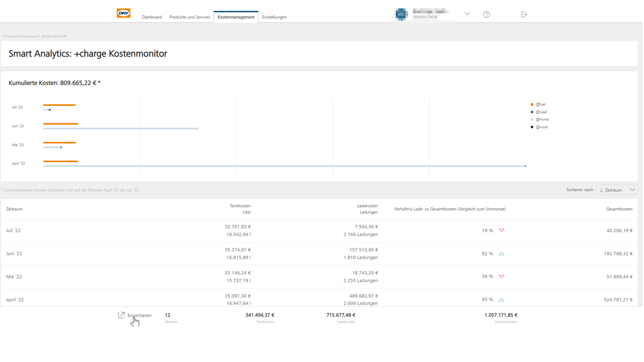
Task: Click the green up triangle for Juni '22
Action: 502,254
